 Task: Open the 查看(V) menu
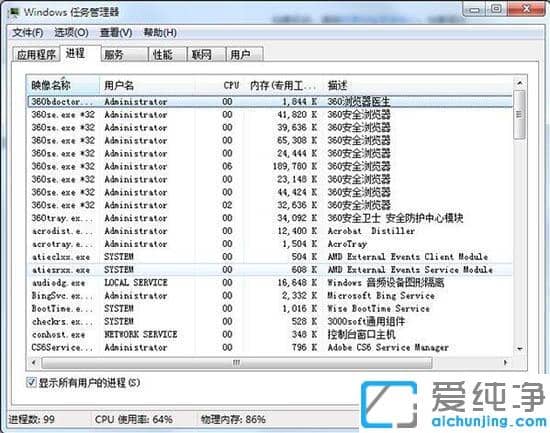pos(116,33)
